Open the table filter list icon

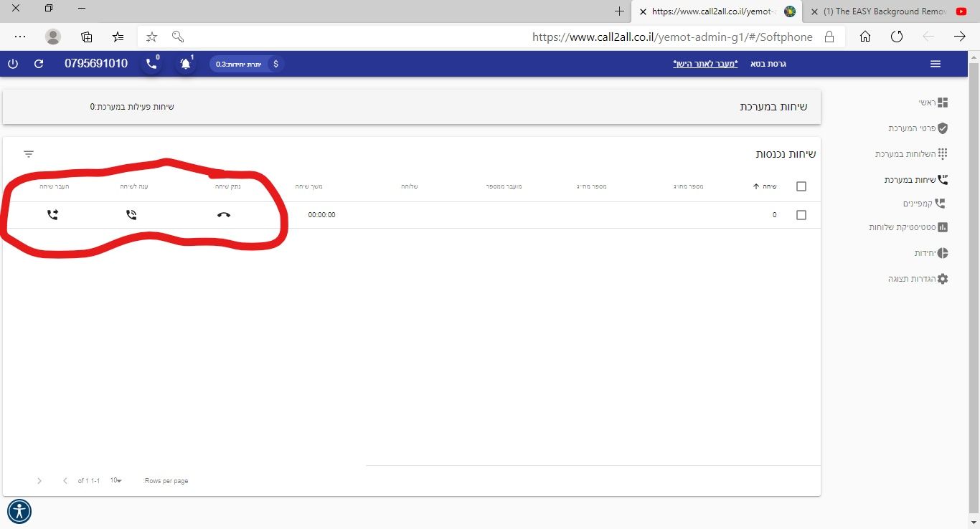(29, 154)
